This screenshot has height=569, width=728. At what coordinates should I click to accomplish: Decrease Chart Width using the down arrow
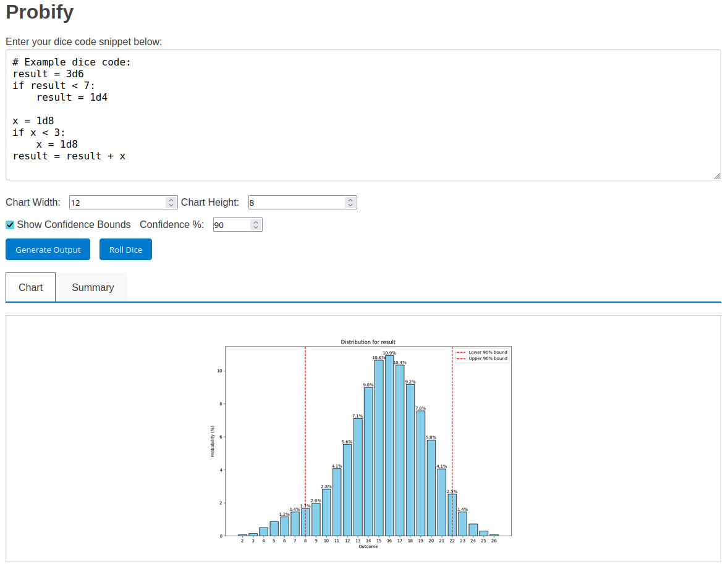[x=171, y=205]
